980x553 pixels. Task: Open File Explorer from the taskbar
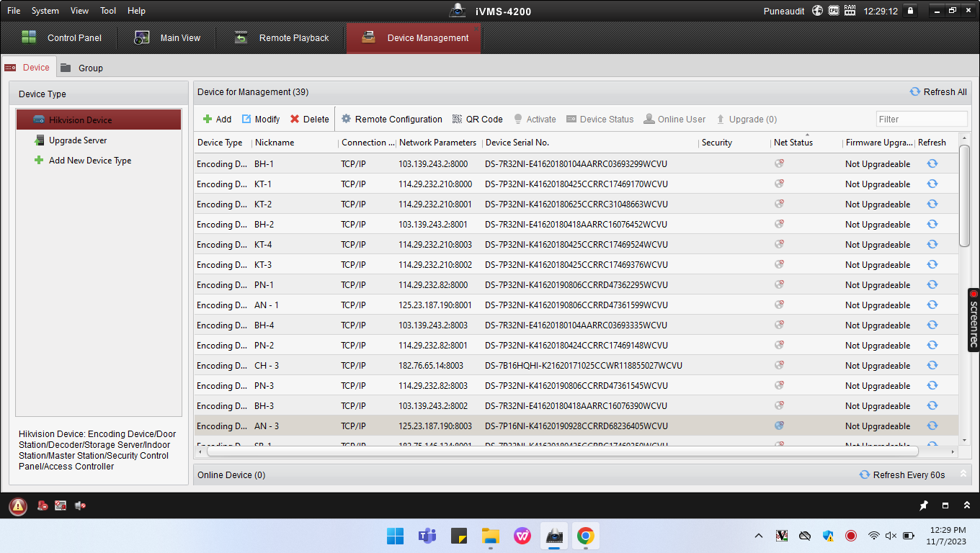point(491,536)
